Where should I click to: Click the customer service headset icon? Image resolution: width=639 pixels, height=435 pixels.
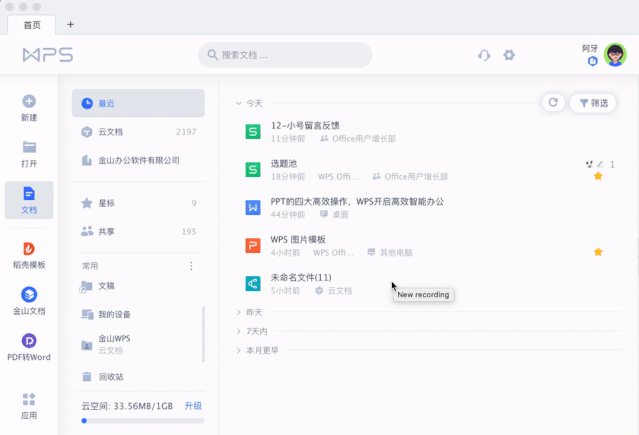coord(485,55)
